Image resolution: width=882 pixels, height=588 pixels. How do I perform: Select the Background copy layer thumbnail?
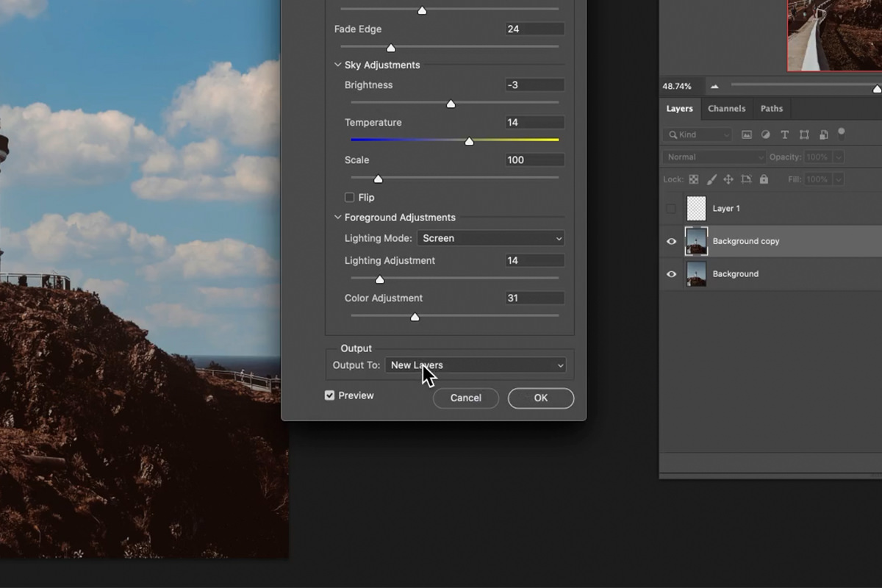click(696, 241)
